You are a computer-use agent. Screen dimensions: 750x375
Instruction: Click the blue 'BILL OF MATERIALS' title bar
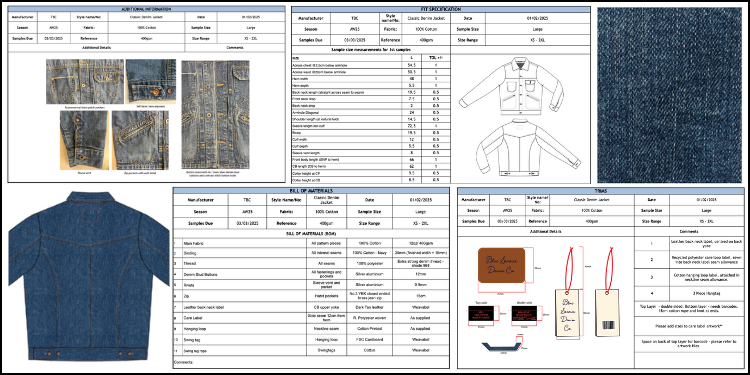311,190
